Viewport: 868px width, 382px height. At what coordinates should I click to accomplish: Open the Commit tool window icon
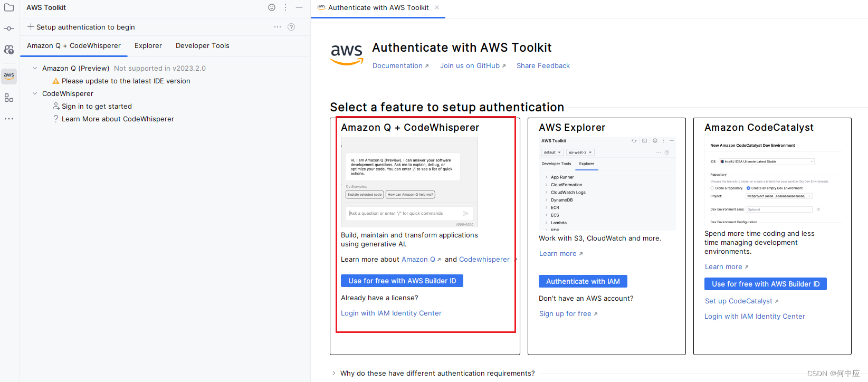coord(9,28)
